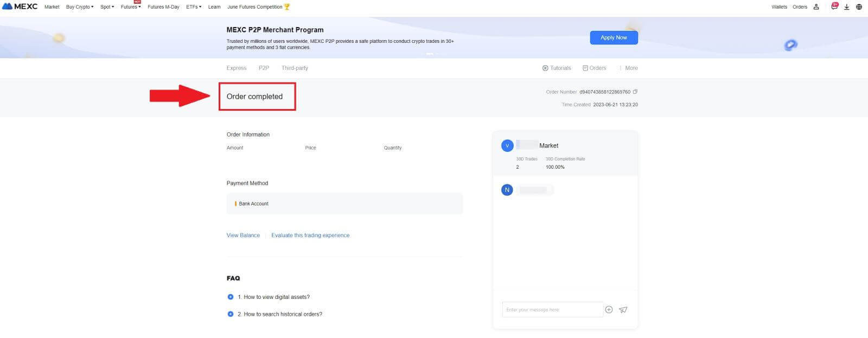Open the Buy Crypto dropdown
The image size is (868, 338).
coord(79,7)
